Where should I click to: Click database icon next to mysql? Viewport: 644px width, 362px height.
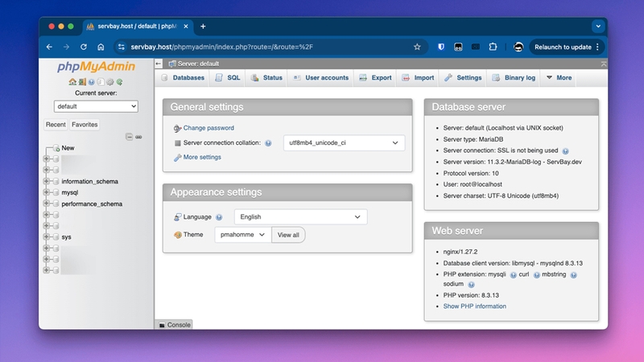[x=56, y=192]
